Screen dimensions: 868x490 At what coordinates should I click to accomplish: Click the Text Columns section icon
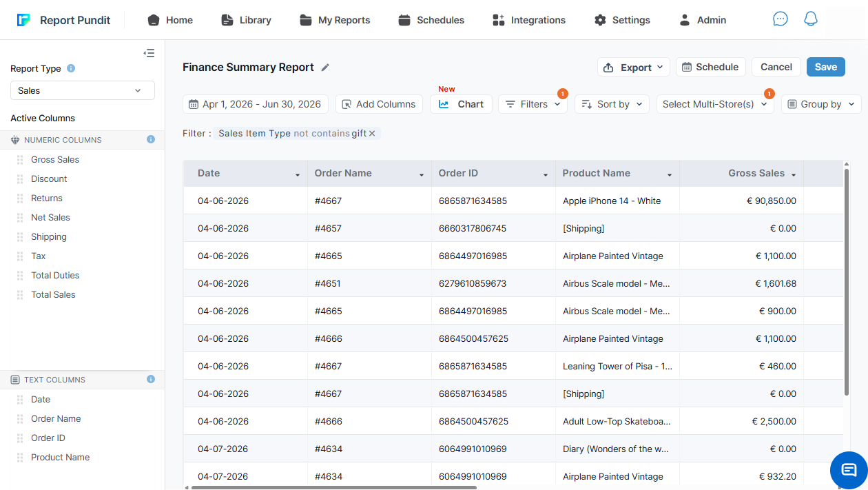click(15, 380)
